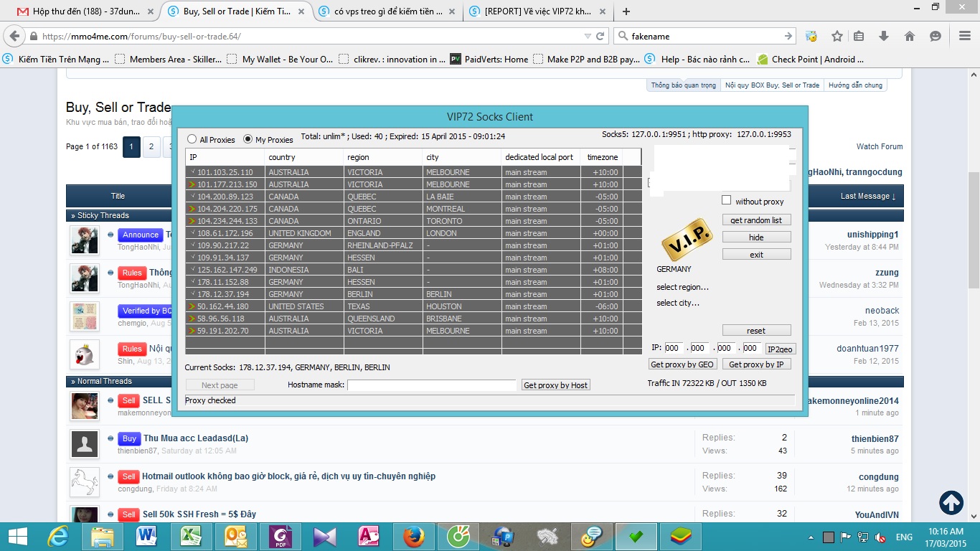Open the 'Thông báo quan trọng' tab
Viewport: 980px width, 551px height.
click(x=683, y=85)
